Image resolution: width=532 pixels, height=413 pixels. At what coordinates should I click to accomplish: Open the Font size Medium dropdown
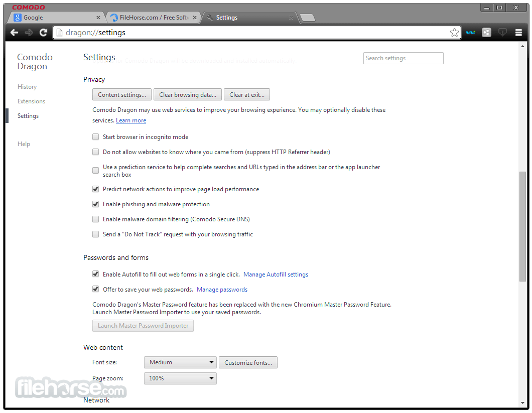click(180, 362)
